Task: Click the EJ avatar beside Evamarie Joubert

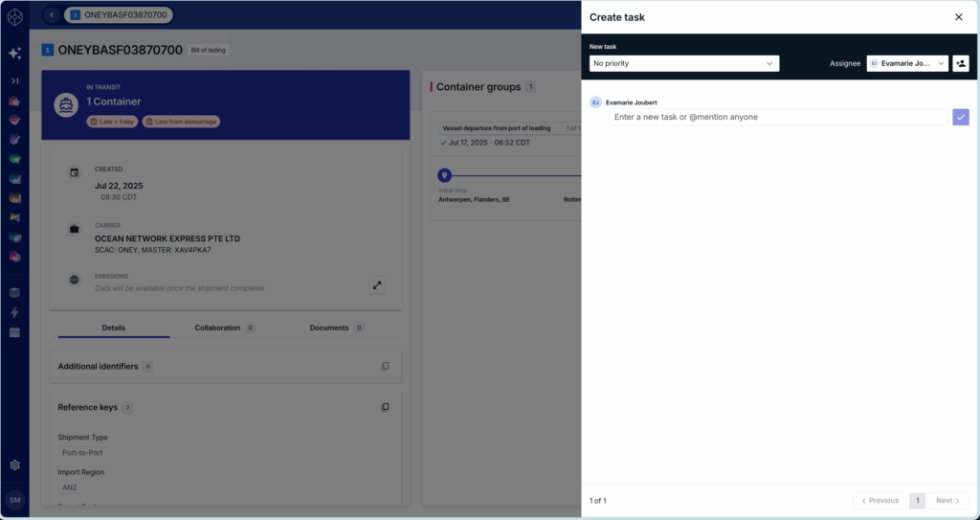Action: (595, 102)
